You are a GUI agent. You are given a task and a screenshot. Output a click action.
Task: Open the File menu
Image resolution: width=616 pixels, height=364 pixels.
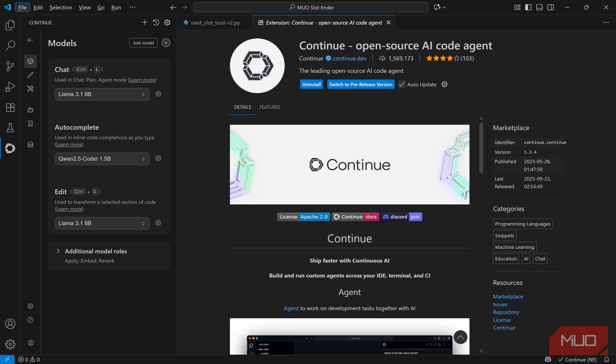(23, 7)
